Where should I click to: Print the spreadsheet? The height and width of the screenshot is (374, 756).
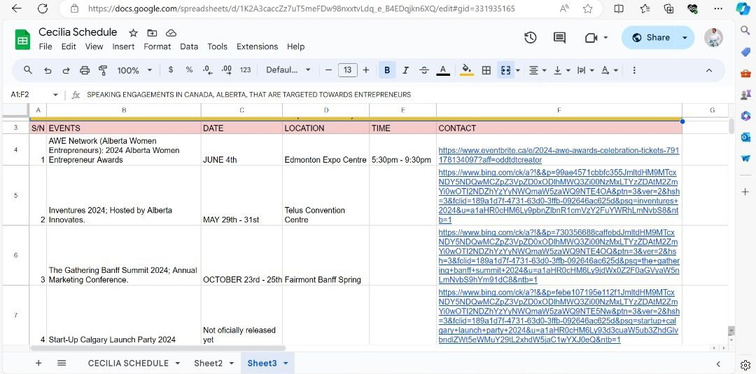tap(84, 70)
